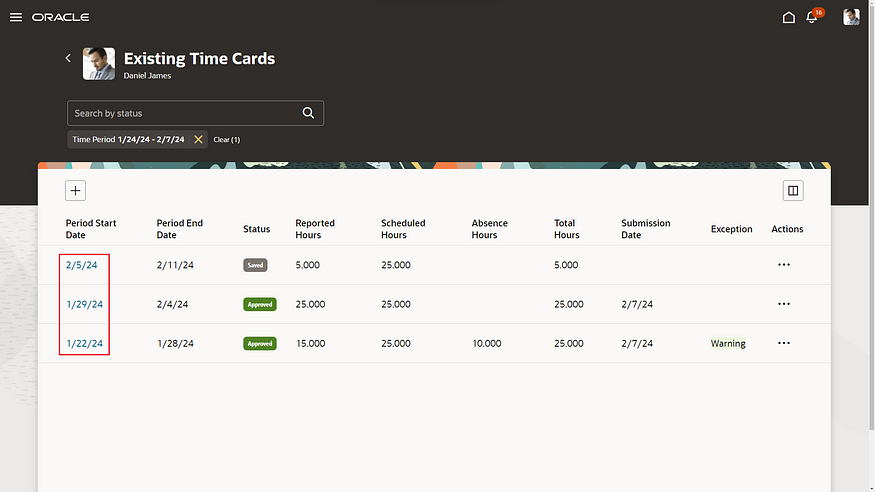Viewport: 875px width, 492px height.
Task: Go to the Home page icon
Action: pos(789,17)
